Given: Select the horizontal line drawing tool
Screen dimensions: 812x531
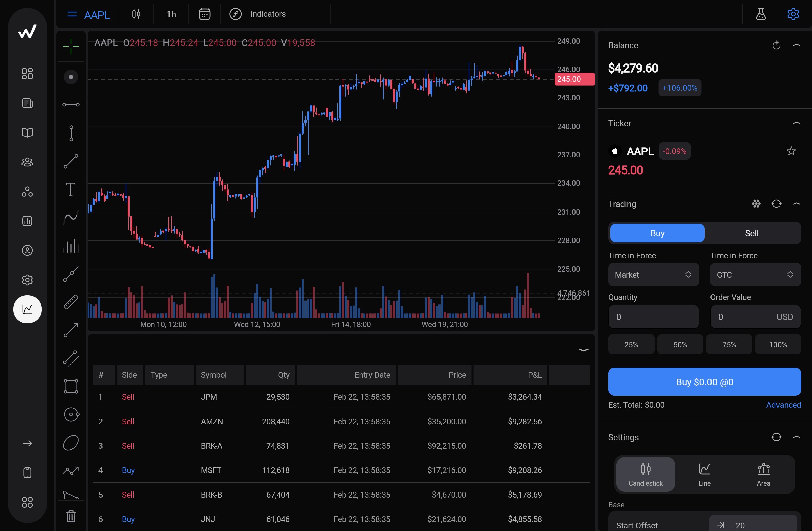Looking at the screenshot, I should coord(71,105).
